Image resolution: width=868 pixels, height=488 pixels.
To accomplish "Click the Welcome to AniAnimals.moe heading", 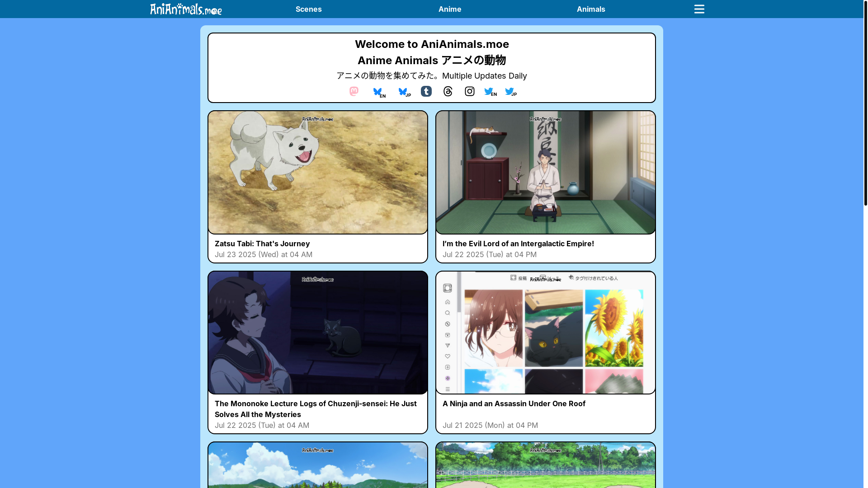I will coord(432,44).
